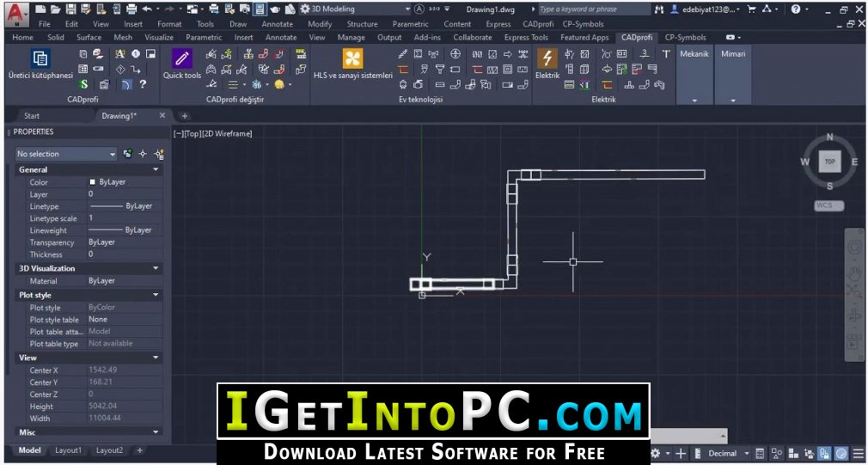
Task: Open the WCS coordinate system dropdown
Action: pos(828,205)
